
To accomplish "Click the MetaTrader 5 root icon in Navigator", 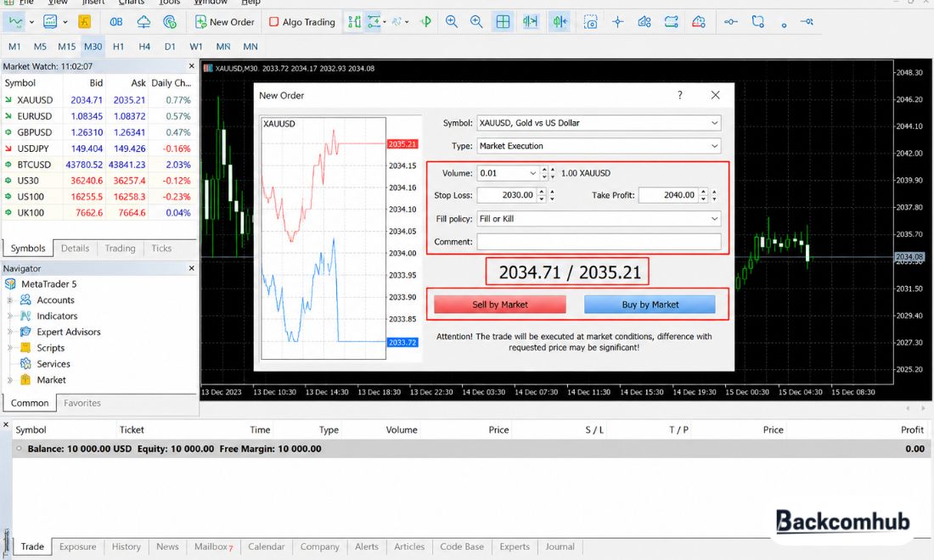I will [10, 284].
